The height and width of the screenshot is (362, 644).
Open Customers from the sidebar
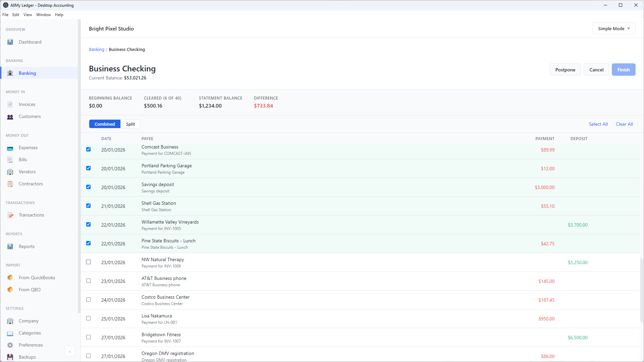click(30, 116)
